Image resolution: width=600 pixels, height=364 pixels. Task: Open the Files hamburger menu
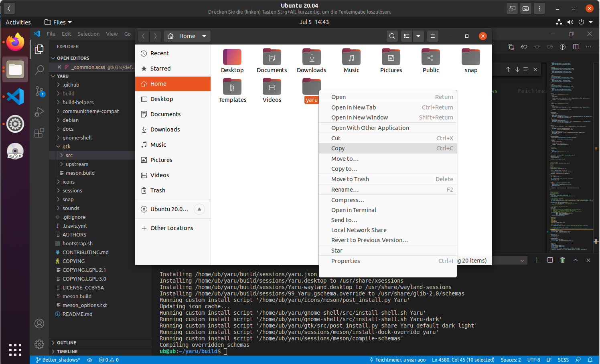(433, 36)
